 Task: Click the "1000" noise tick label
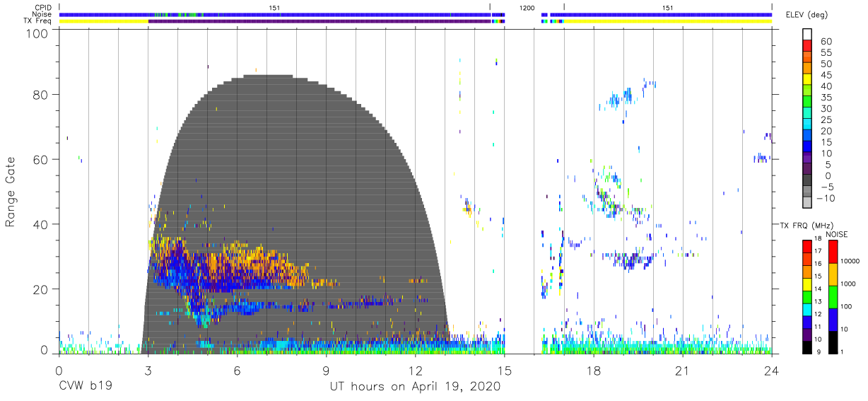point(850,283)
